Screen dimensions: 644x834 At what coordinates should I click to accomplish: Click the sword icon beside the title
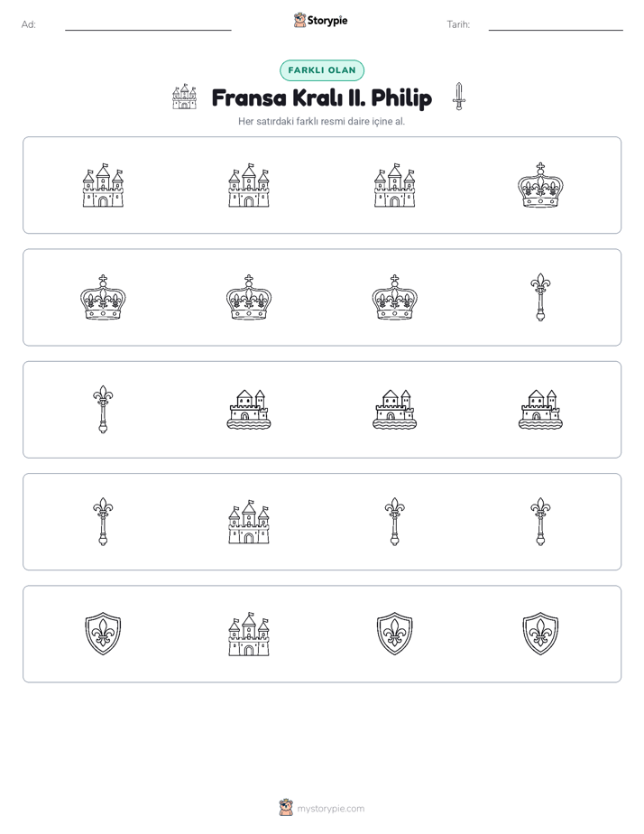coord(459,97)
